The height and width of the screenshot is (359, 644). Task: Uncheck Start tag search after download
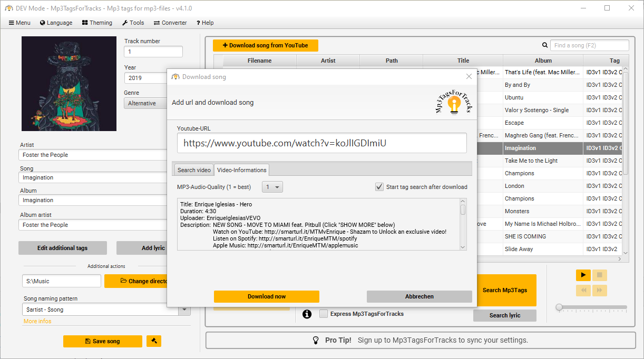(x=379, y=187)
